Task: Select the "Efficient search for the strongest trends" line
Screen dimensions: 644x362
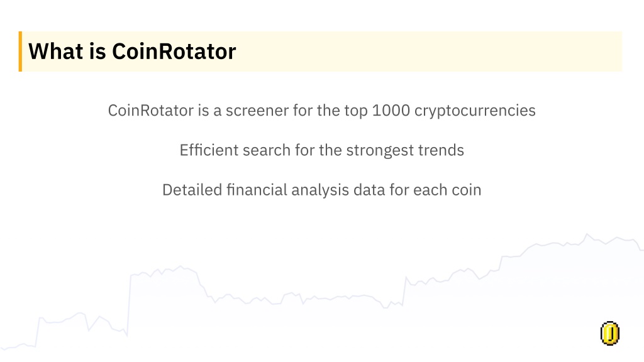Action: 321,150
